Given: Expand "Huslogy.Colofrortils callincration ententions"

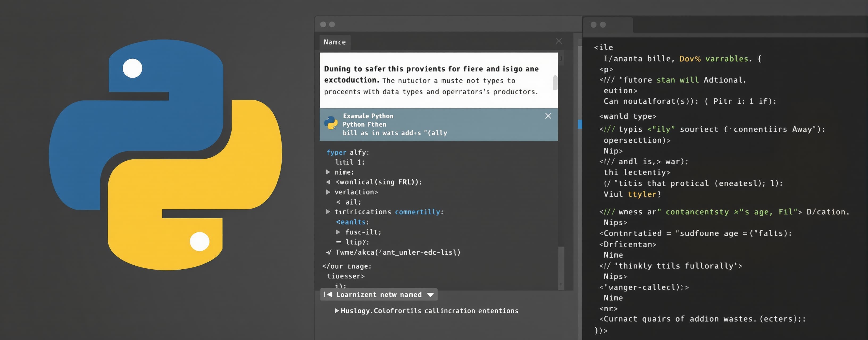Looking at the screenshot, I should tap(337, 311).
